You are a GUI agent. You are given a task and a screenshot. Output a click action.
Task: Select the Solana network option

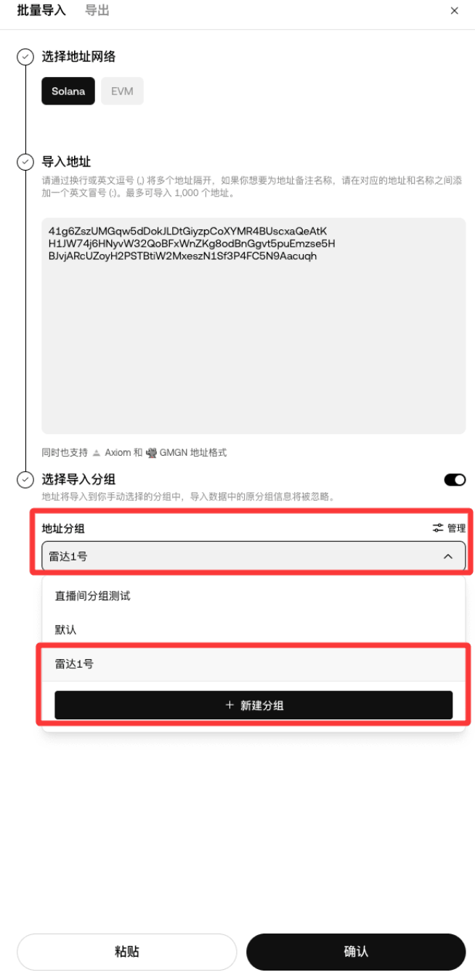click(x=68, y=91)
